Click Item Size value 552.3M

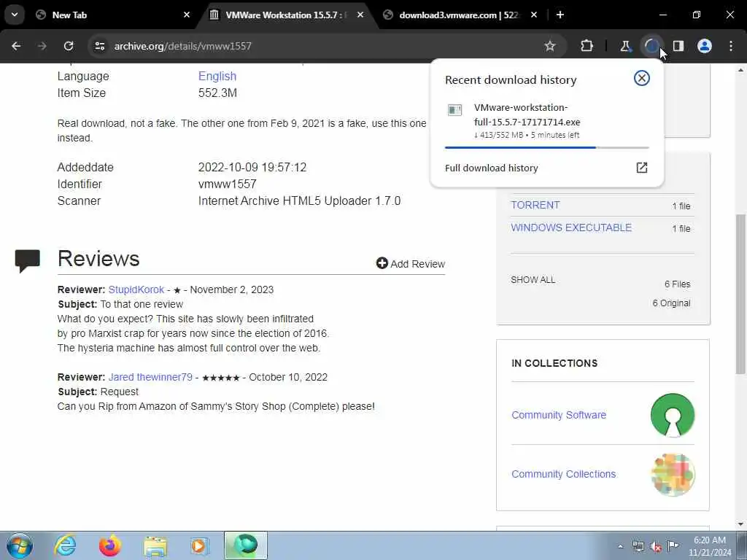pos(217,93)
